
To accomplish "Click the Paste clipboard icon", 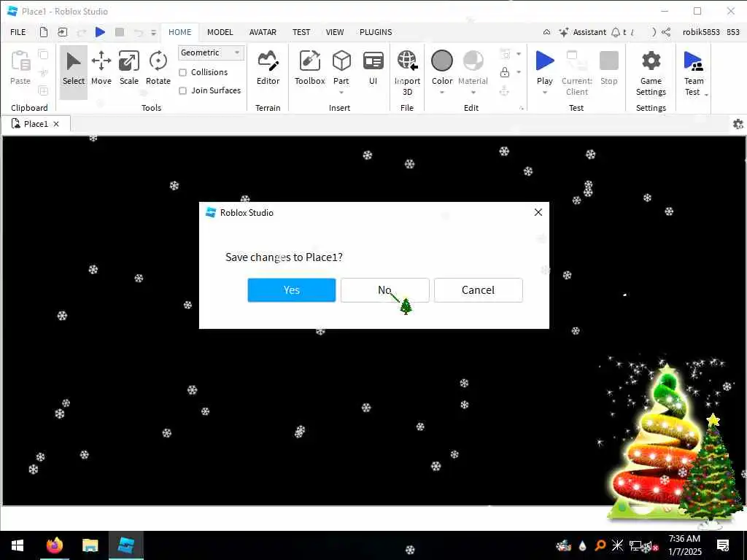I will click(x=20, y=61).
